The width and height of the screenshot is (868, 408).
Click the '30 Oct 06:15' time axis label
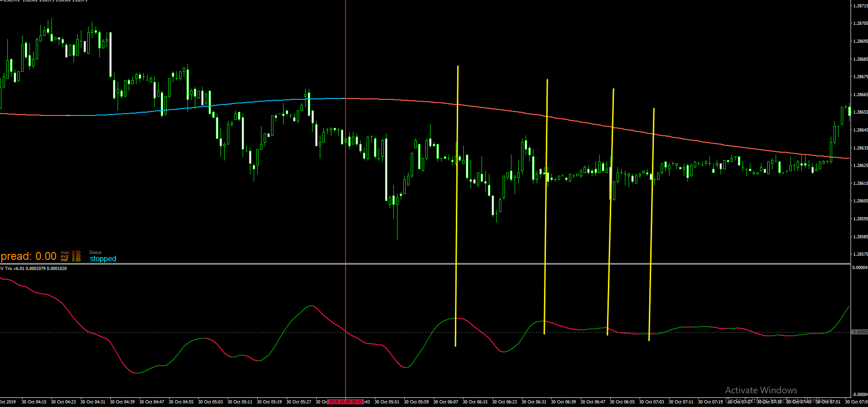click(475, 402)
